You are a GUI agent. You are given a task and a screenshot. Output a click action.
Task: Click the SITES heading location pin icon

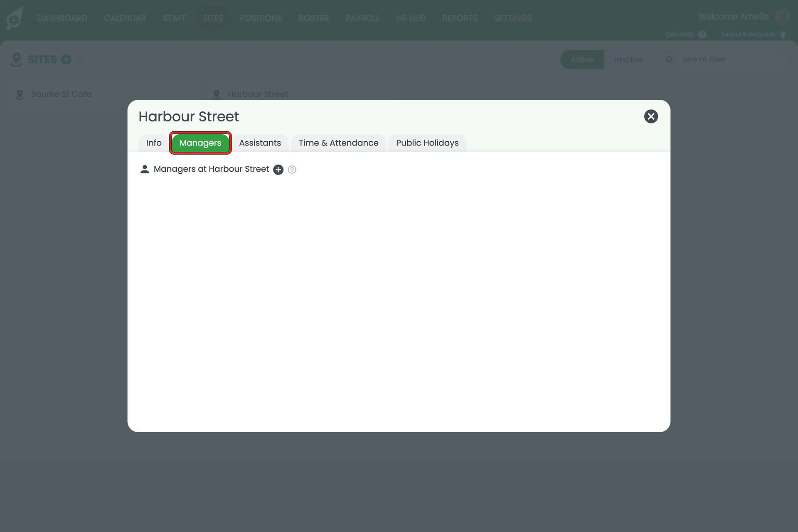pos(17,59)
